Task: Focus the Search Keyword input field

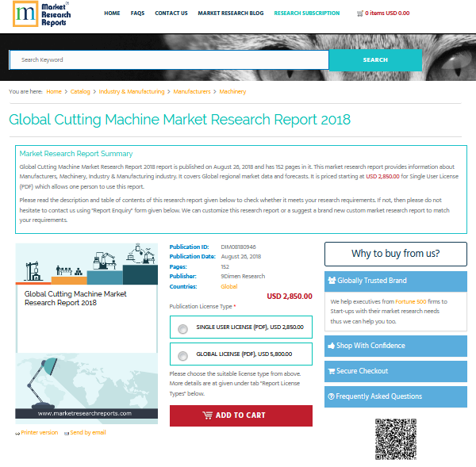Action: pyautogui.click(x=169, y=59)
